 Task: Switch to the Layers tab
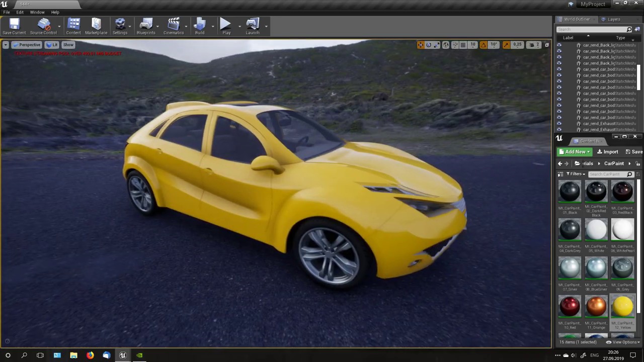[613, 19]
